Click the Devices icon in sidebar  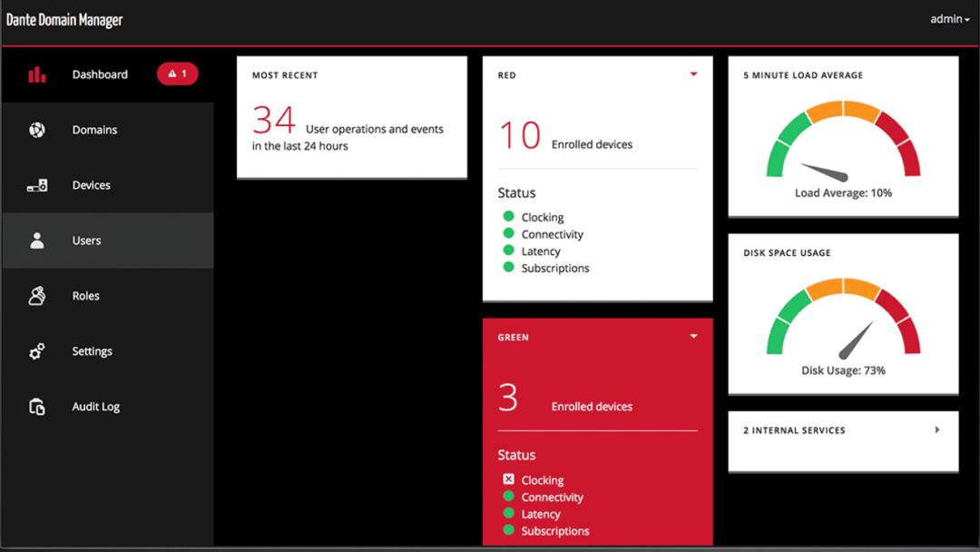[x=36, y=185]
